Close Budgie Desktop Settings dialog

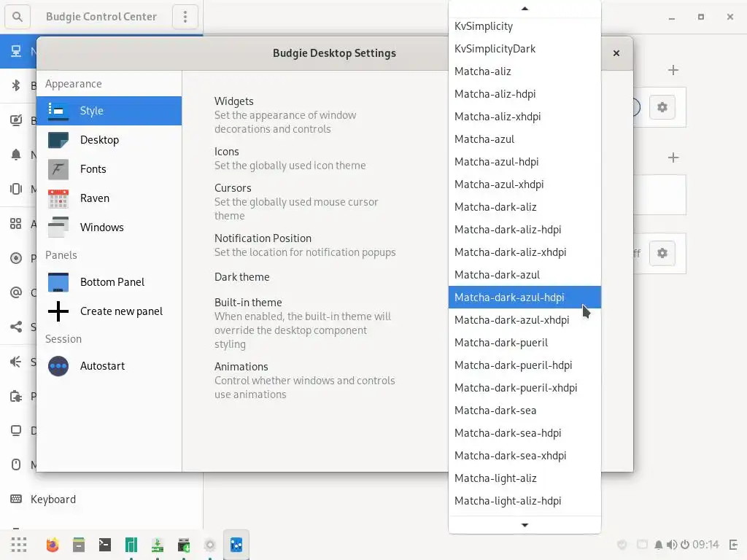point(616,53)
